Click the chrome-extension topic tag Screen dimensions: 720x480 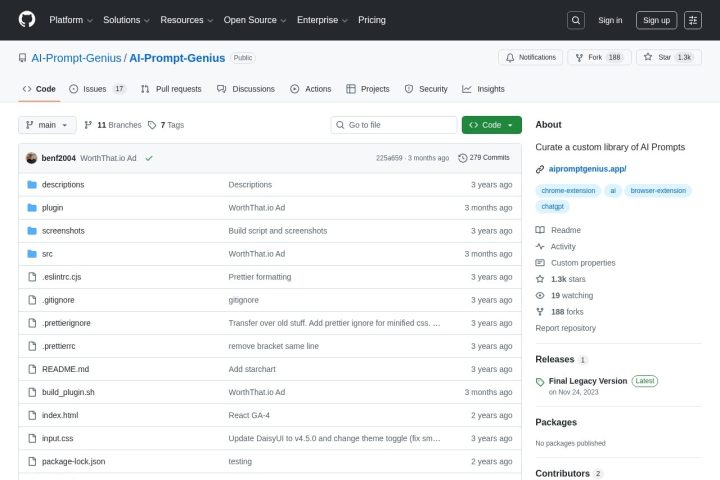568,191
